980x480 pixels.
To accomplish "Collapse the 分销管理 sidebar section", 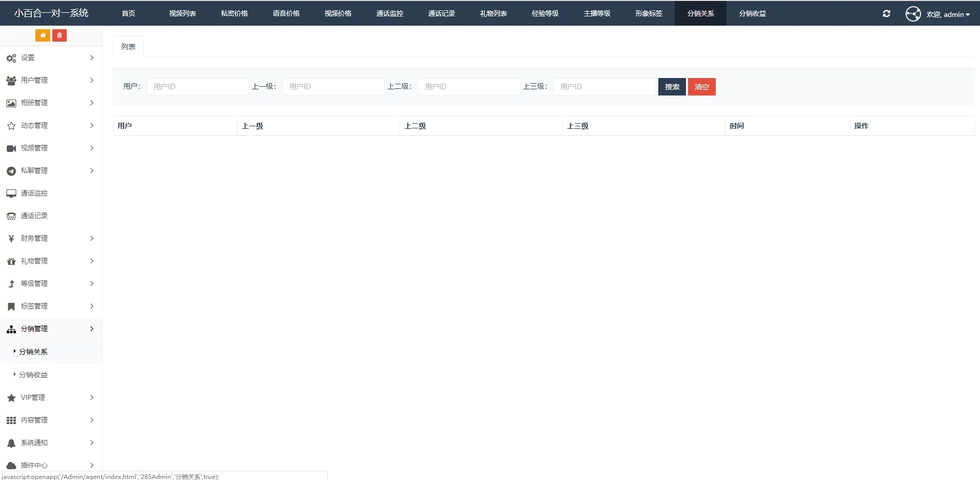I will [x=92, y=329].
